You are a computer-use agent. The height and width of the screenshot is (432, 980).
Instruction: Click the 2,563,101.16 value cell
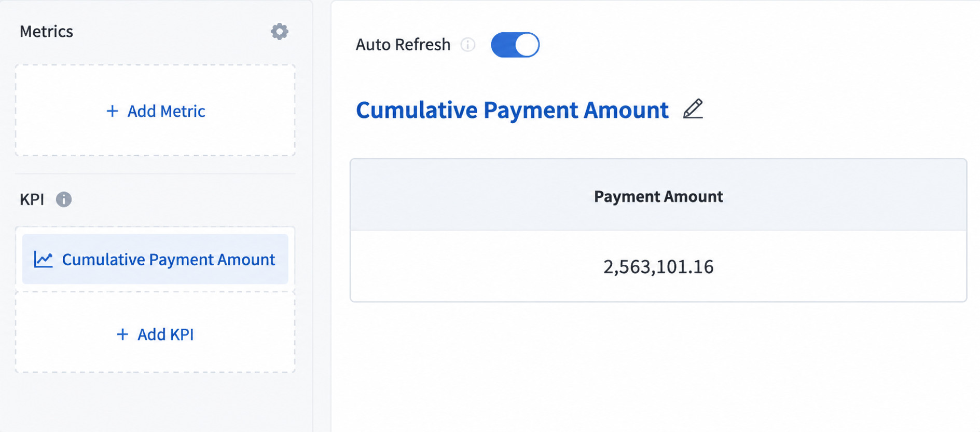point(658,266)
